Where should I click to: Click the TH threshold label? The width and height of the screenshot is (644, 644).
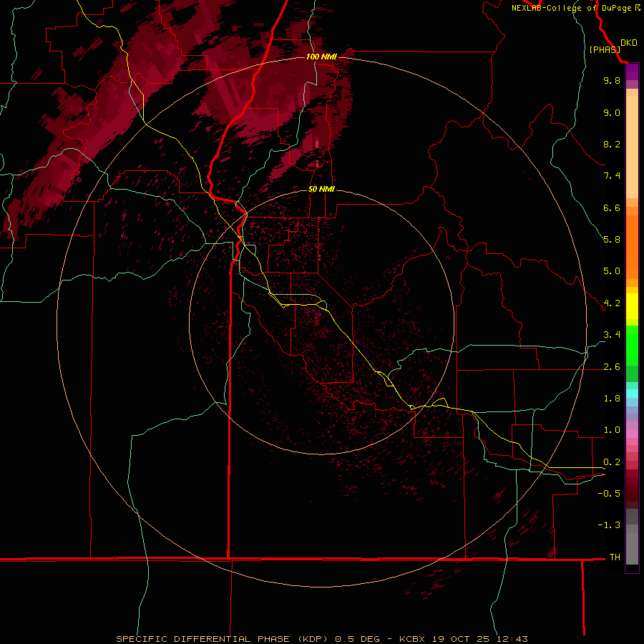(x=615, y=557)
